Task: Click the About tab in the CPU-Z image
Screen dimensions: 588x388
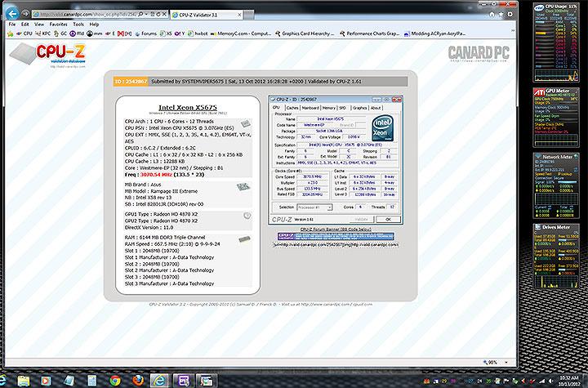Action: click(x=376, y=108)
